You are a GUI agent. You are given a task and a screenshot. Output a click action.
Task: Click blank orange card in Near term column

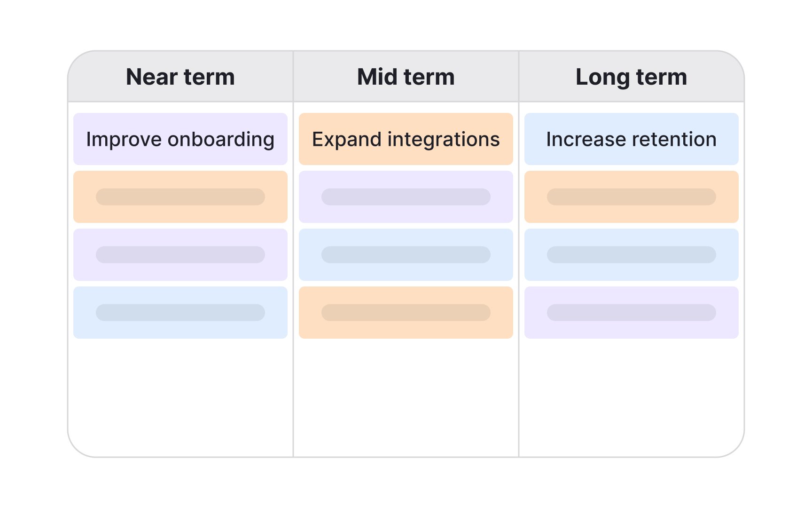click(x=180, y=197)
